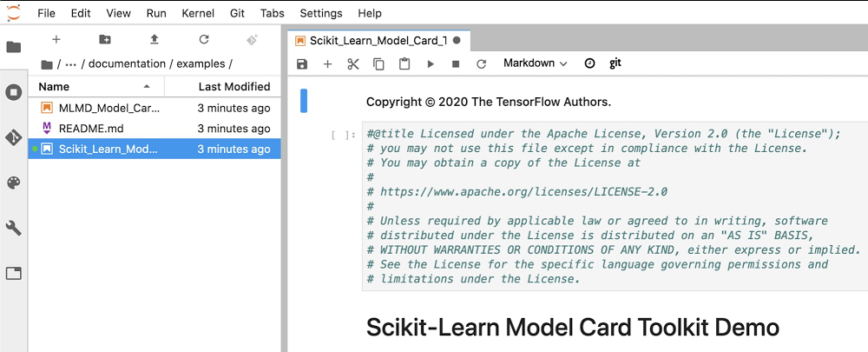Click the git toolbar button
Image resolution: width=868 pixels, height=352 pixels.
click(x=615, y=63)
